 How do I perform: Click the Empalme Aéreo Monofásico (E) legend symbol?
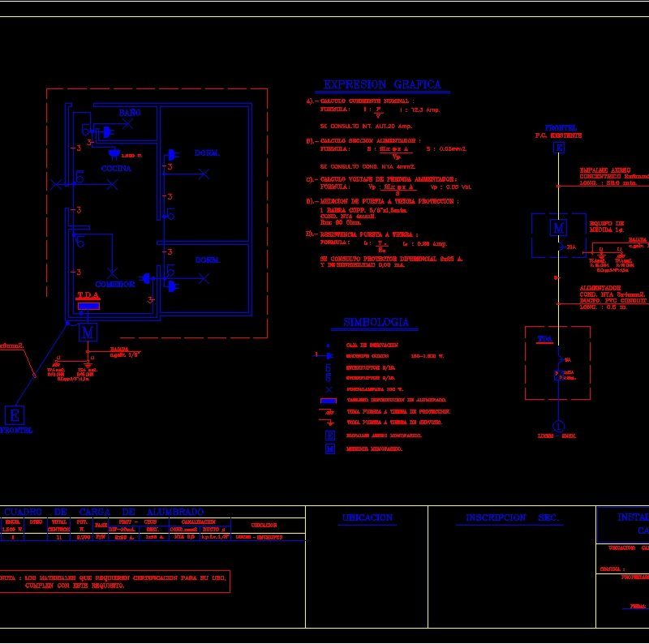(329, 435)
